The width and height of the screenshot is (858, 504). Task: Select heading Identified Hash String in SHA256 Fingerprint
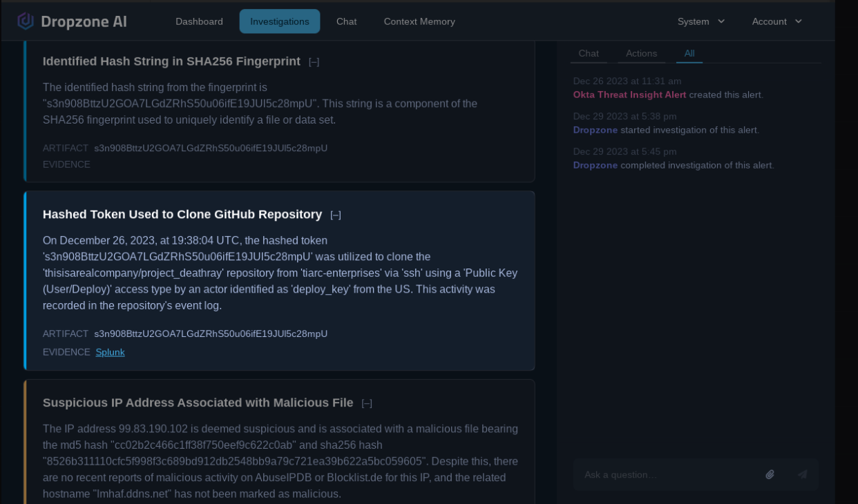[x=171, y=61]
